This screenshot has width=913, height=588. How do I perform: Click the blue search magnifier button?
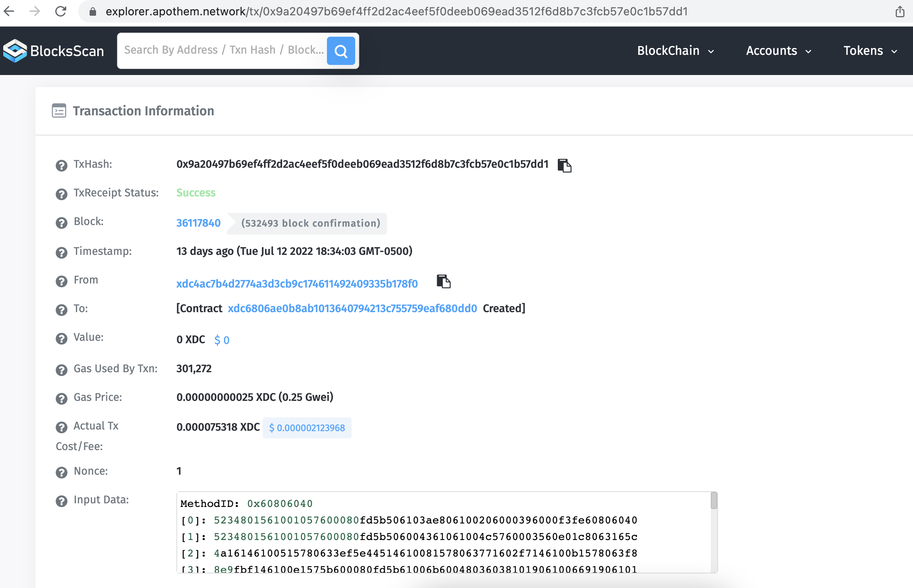tap(341, 51)
